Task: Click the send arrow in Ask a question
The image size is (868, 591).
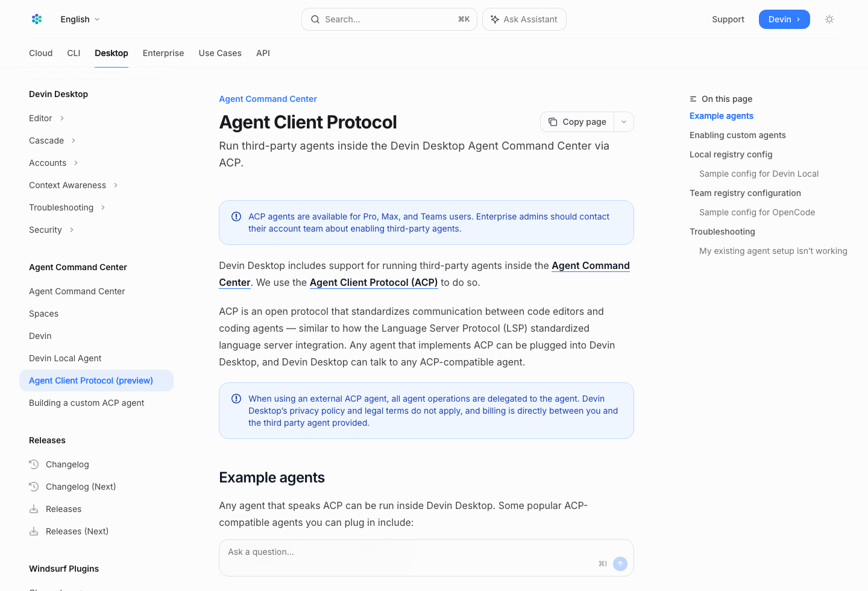Action: 620,564
